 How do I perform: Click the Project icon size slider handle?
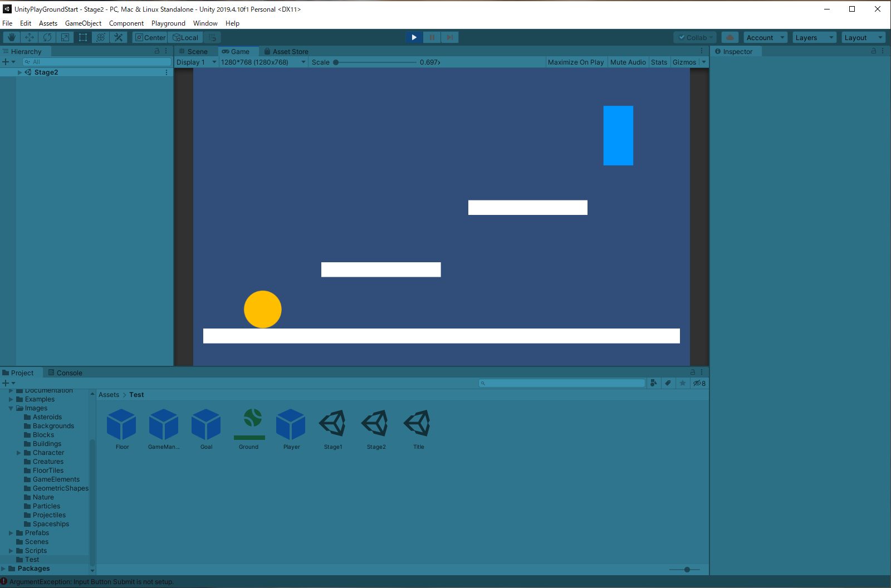point(687,570)
